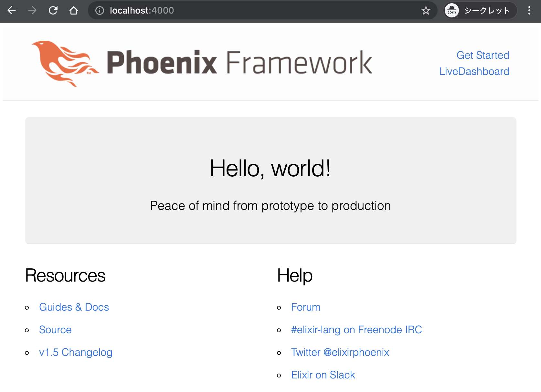541x392 pixels.
Task: Go back using the browser back arrow
Action: 12,11
